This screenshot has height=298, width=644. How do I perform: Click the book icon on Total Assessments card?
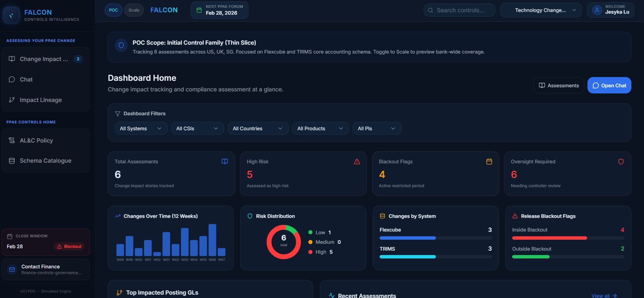coord(225,161)
